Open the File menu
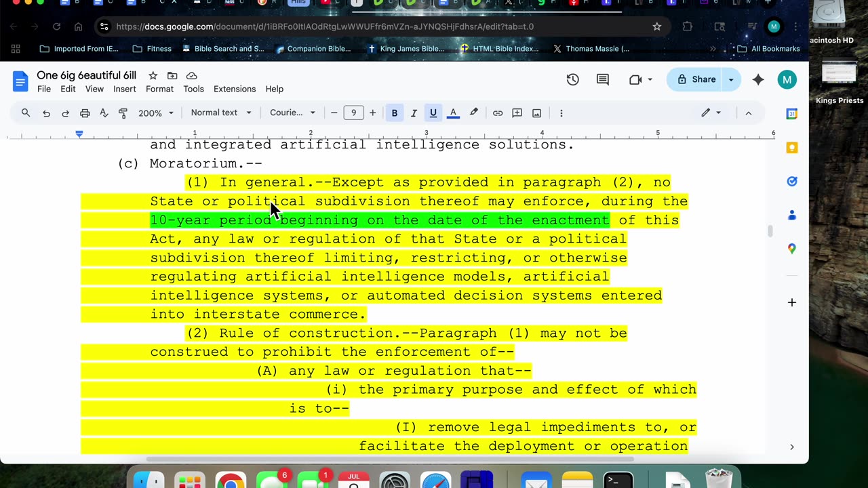 point(44,89)
